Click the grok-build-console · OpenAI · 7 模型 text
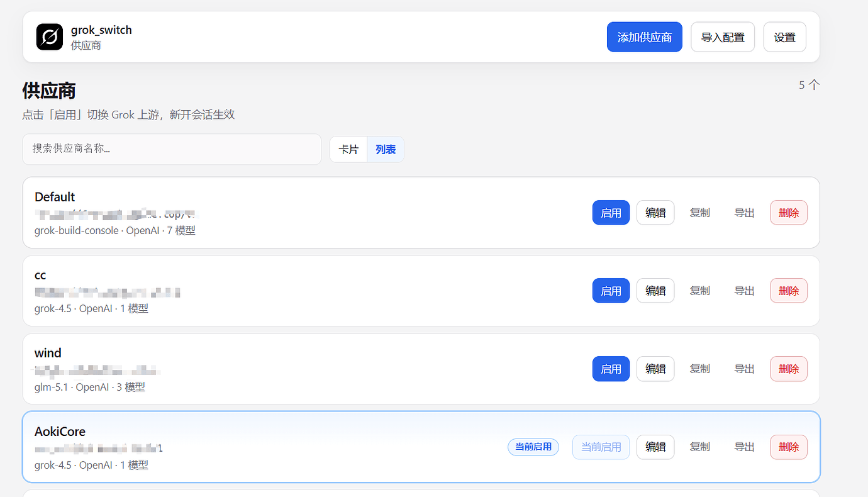The height and width of the screenshot is (497, 868). click(x=115, y=231)
